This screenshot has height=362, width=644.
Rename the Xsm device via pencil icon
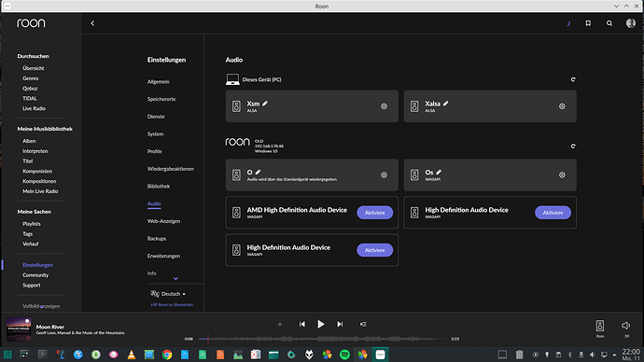point(265,104)
